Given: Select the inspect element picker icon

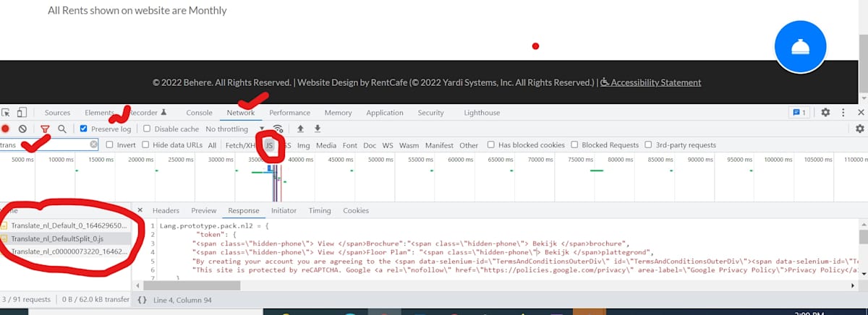Looking at the screenshot, I should click(7, 113).
